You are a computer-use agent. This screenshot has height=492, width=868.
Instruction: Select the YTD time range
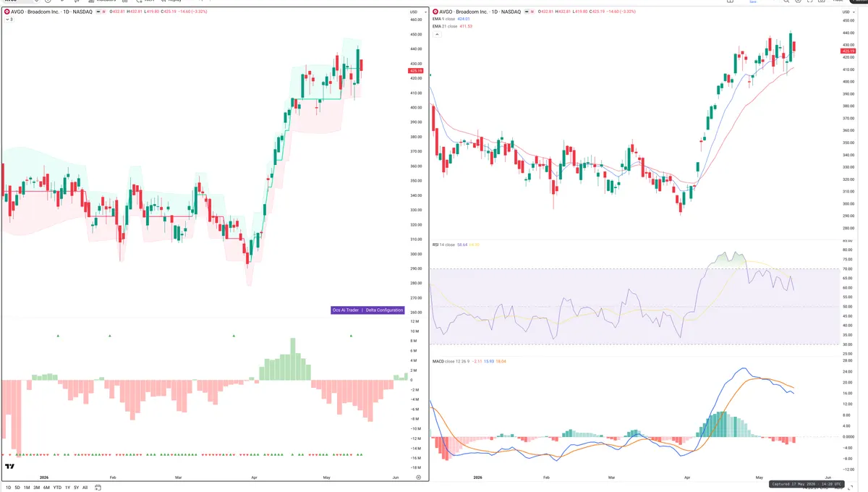(x=57, y=488)
